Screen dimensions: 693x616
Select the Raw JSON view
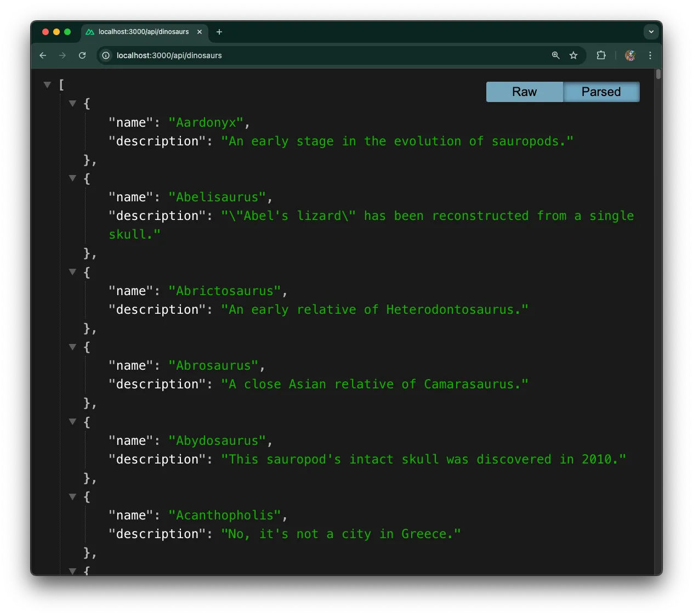524,92
